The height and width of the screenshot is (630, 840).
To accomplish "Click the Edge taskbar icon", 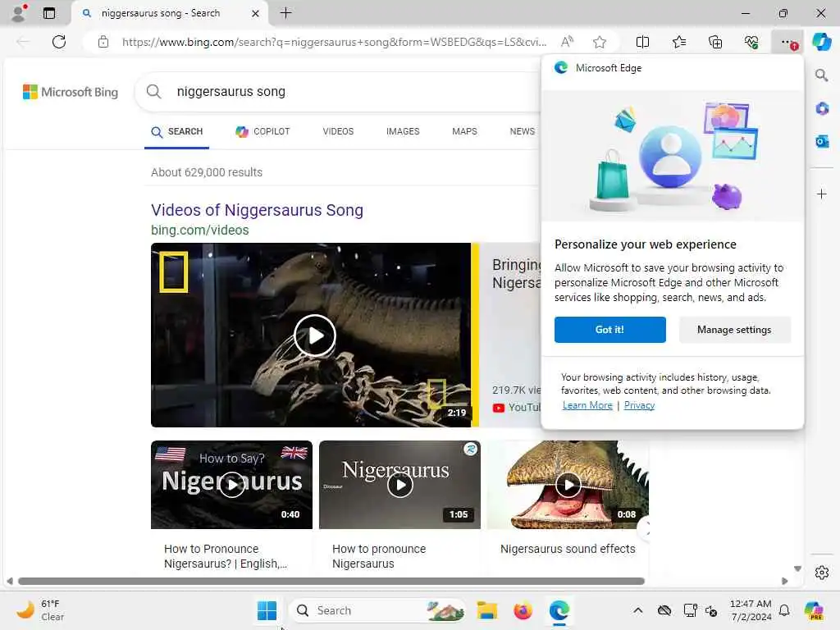I will coord(559,610).
